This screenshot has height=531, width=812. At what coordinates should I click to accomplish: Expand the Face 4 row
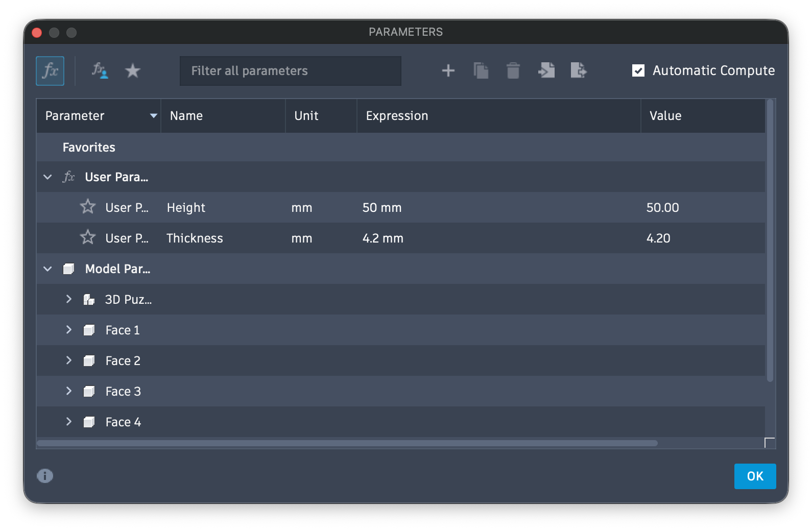68,422
